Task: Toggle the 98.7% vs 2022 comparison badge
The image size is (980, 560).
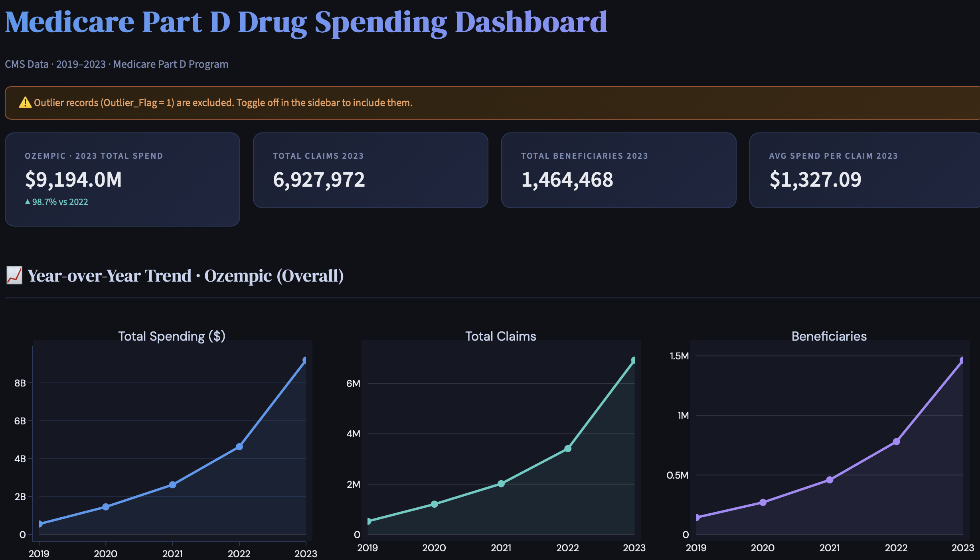Action: pyautogui.click(x=56, y=202)
